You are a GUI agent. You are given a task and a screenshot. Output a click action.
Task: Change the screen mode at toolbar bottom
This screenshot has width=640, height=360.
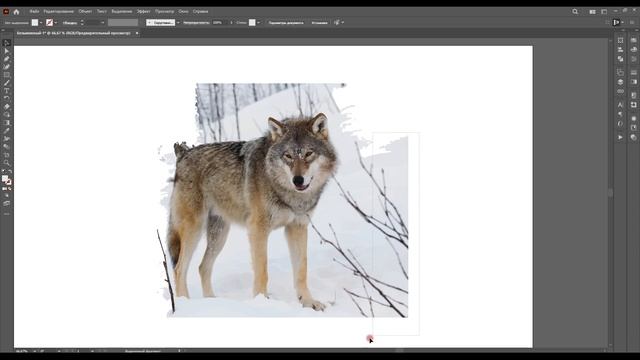coord(7,203)
